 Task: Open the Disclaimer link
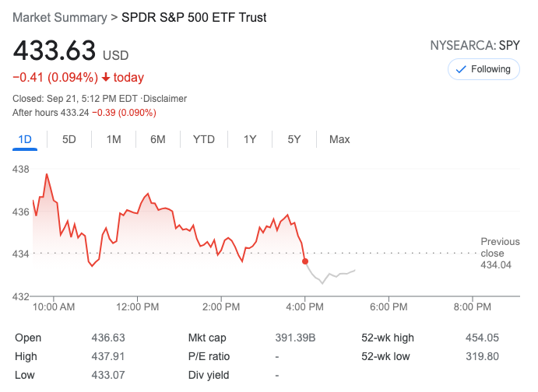point(165,99)
